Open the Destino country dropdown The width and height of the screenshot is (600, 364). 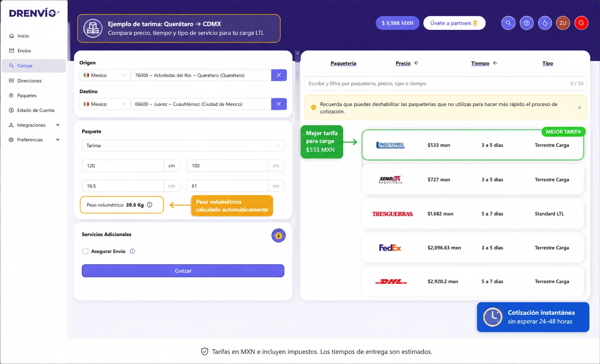click(105, 104)
